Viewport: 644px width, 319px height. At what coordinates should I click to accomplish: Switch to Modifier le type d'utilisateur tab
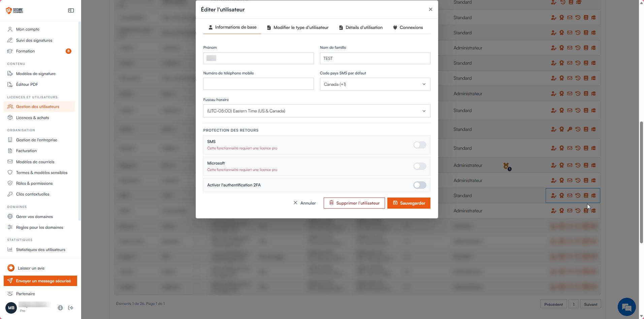click(298, 28)
